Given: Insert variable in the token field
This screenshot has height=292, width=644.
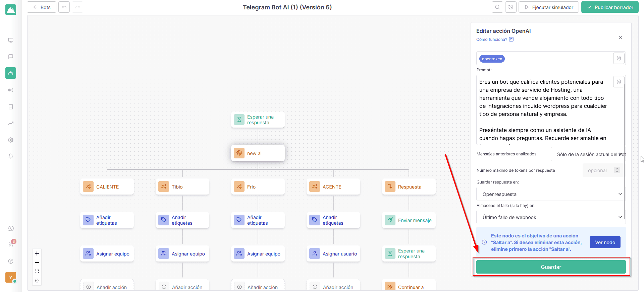Looking at the screenshot, I should point(619,58).
